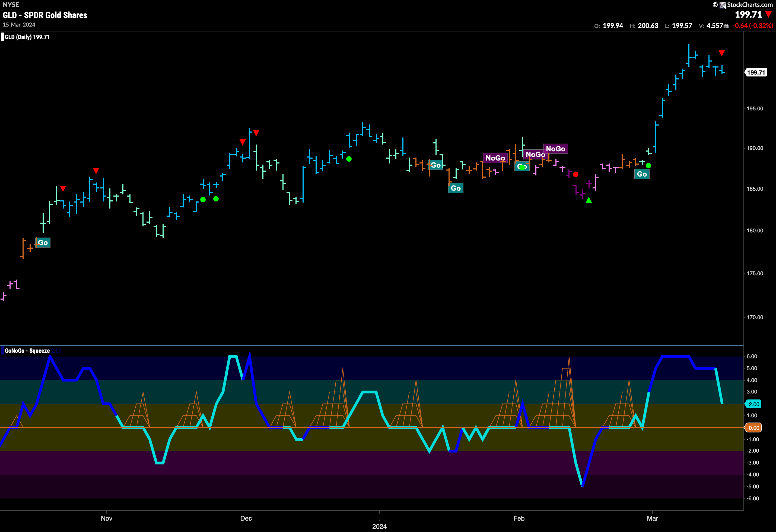Click the middle NoGo label in February

point(536,154)
